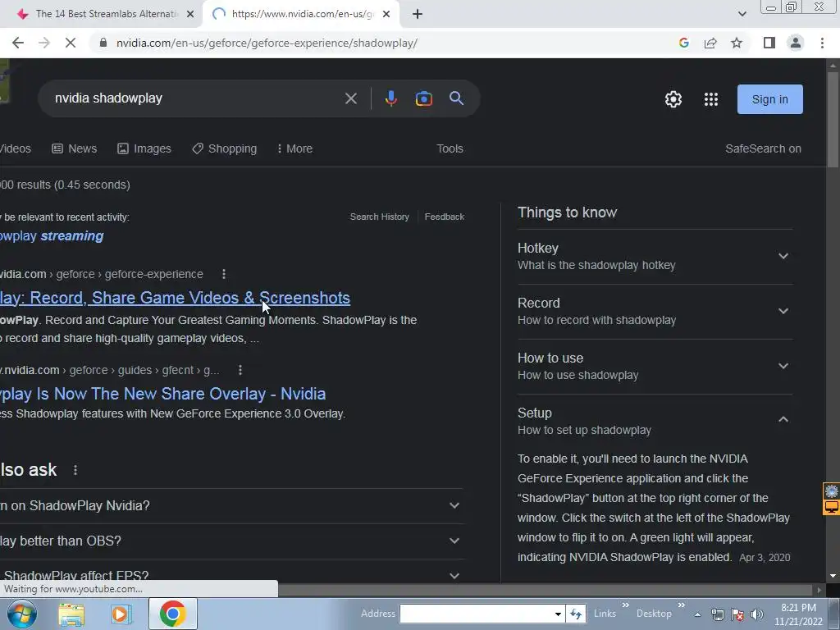Open the Action Center flag icon

(x=737, y=614)
